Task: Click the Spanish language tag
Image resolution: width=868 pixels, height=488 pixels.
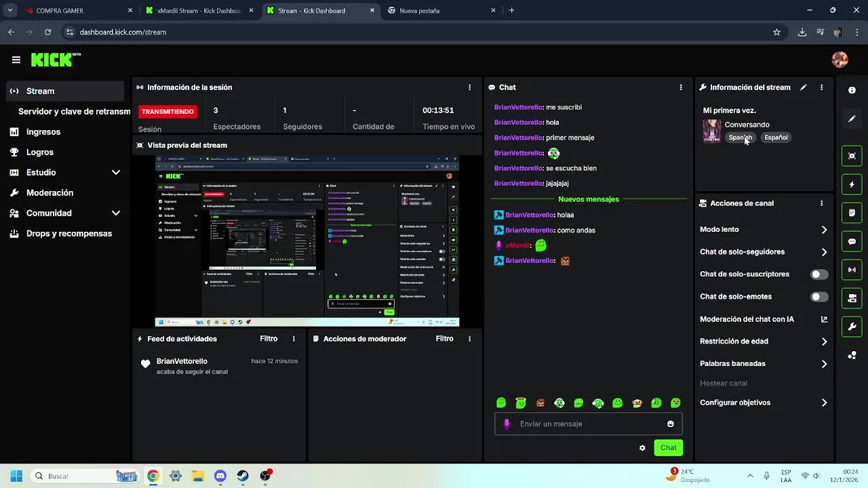Action: click(741, 138)
